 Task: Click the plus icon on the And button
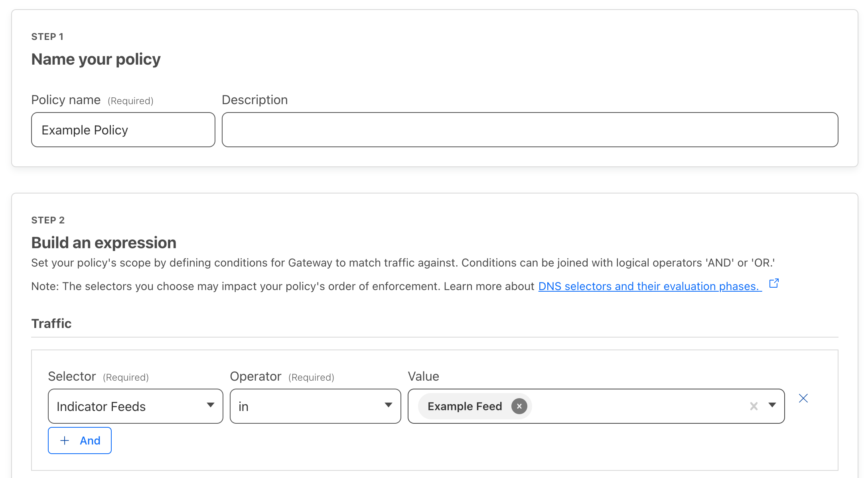(x=64, y=440)
